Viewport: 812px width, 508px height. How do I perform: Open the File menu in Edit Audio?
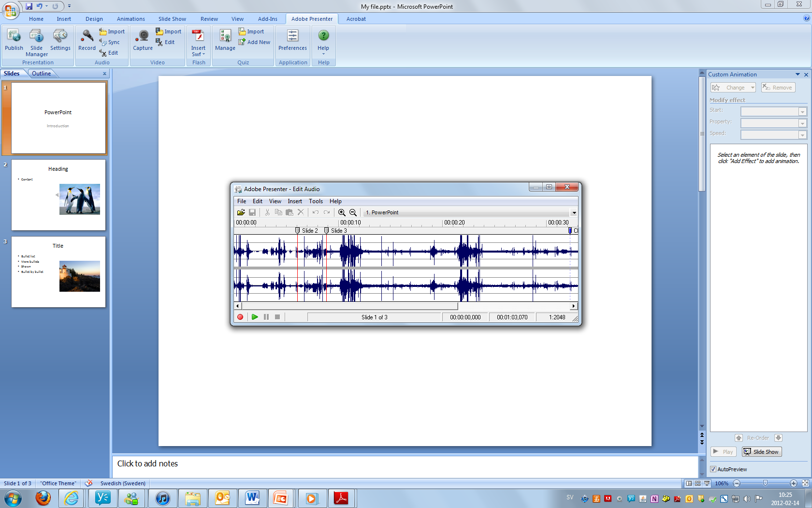tap(242, 201)
